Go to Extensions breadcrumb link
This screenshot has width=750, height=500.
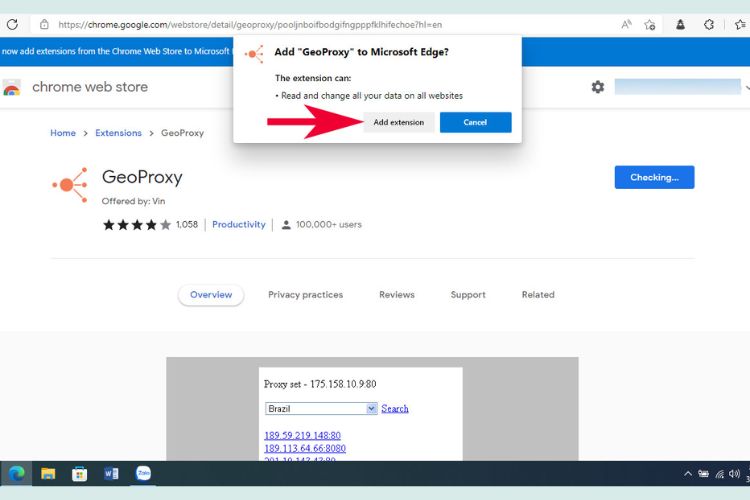[118, 133]
